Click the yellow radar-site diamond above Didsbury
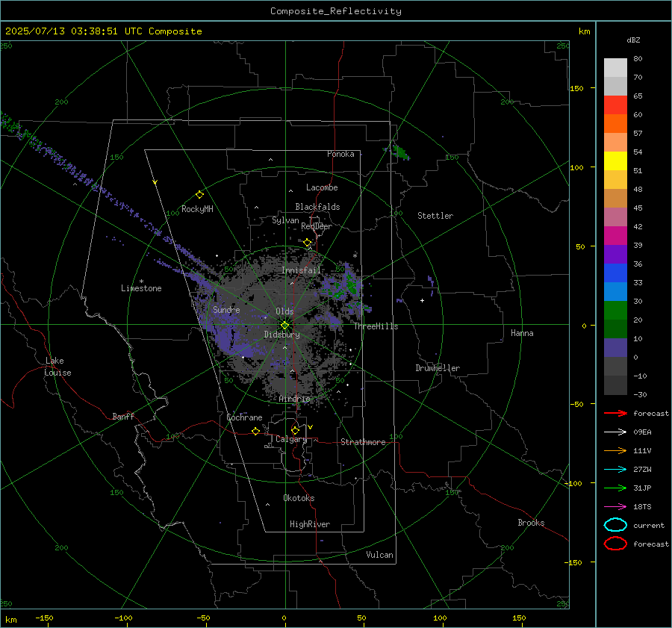The height and width of the screenshot is (628, 672). (x=284, y=326)
